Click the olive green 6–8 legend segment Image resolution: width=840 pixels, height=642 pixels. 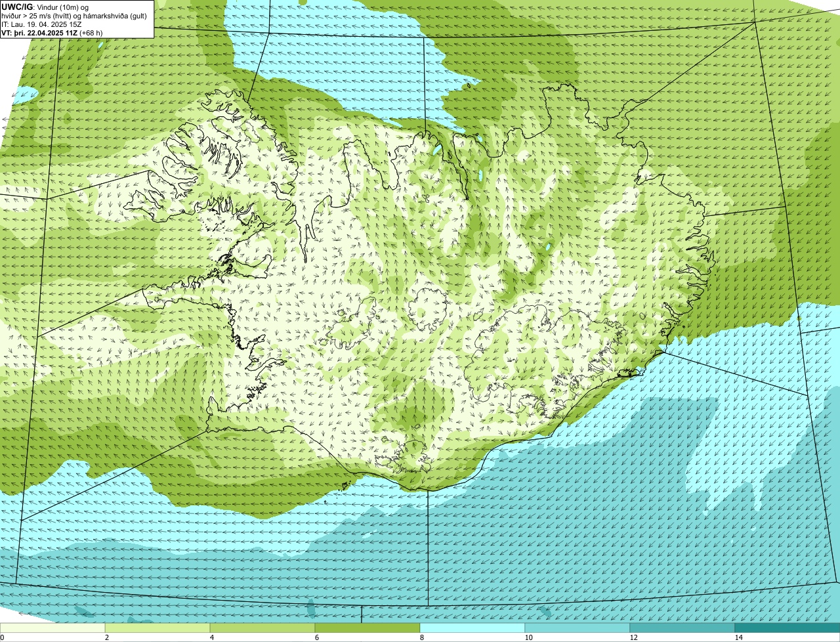point(367,628)
